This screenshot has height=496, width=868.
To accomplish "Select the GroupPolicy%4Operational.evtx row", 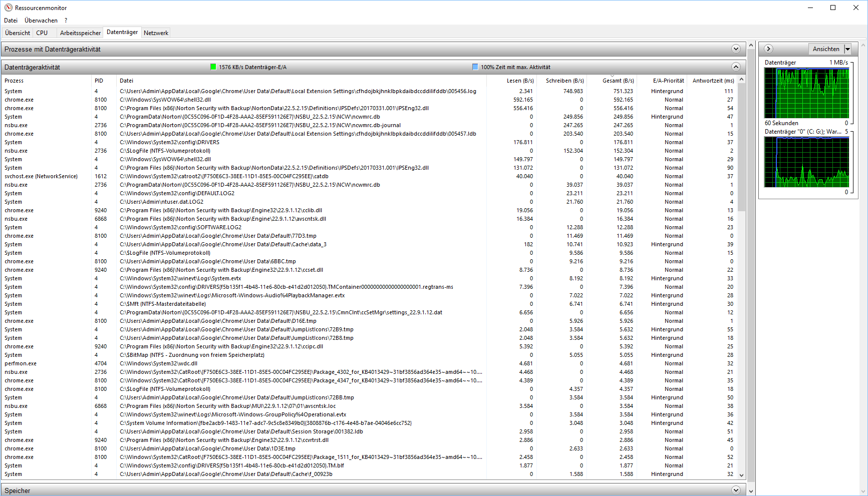I will 370,414.
